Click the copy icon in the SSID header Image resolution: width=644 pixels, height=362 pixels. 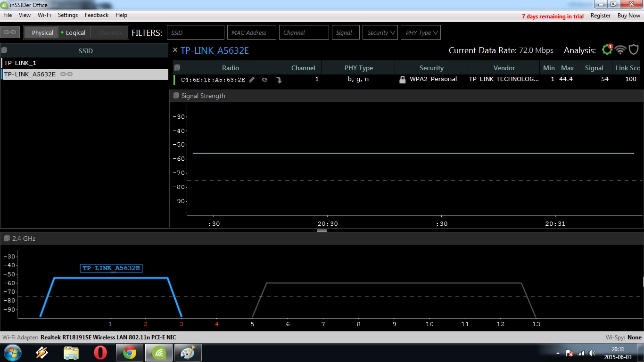tap(4, 50)
